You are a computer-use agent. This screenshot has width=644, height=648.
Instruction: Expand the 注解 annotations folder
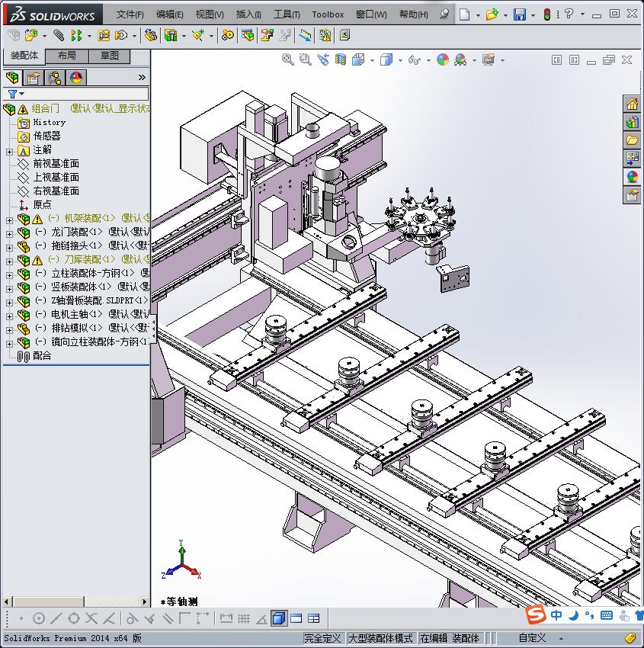click(9, 150)
